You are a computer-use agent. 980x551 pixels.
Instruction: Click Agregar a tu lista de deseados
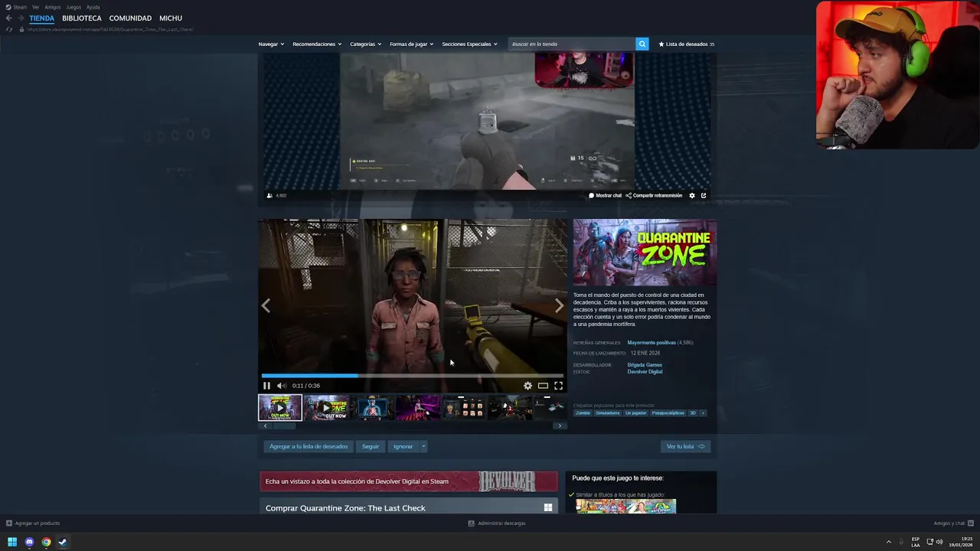coord(309,446)
